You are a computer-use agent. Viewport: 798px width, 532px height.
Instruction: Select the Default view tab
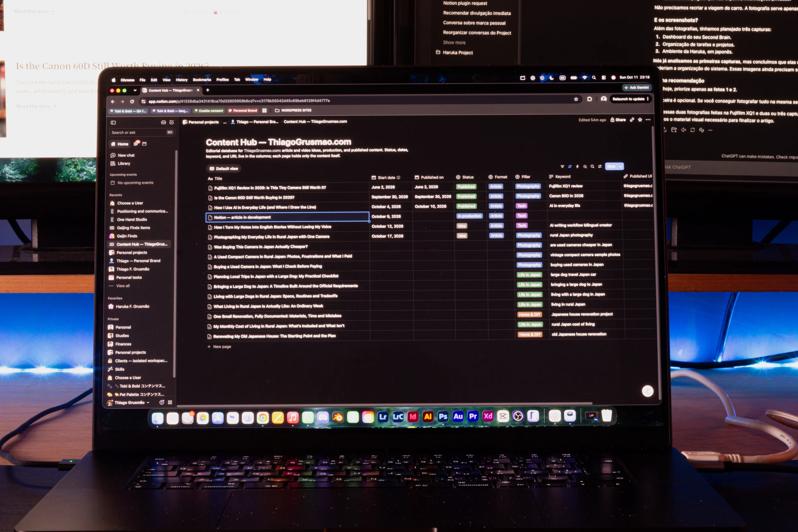(x=224, y=169)
